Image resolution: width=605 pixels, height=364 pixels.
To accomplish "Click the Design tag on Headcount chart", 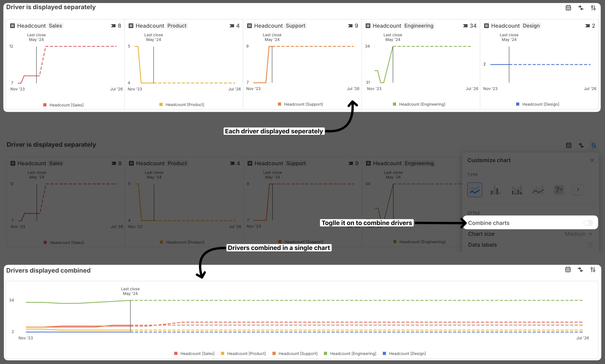I will (531, 26).
